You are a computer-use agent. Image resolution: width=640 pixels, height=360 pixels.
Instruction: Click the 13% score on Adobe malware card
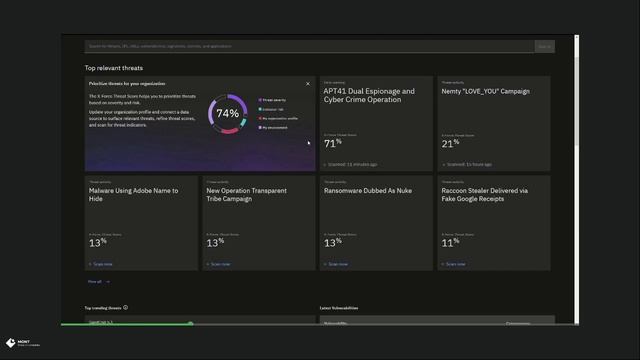[98, 243]
